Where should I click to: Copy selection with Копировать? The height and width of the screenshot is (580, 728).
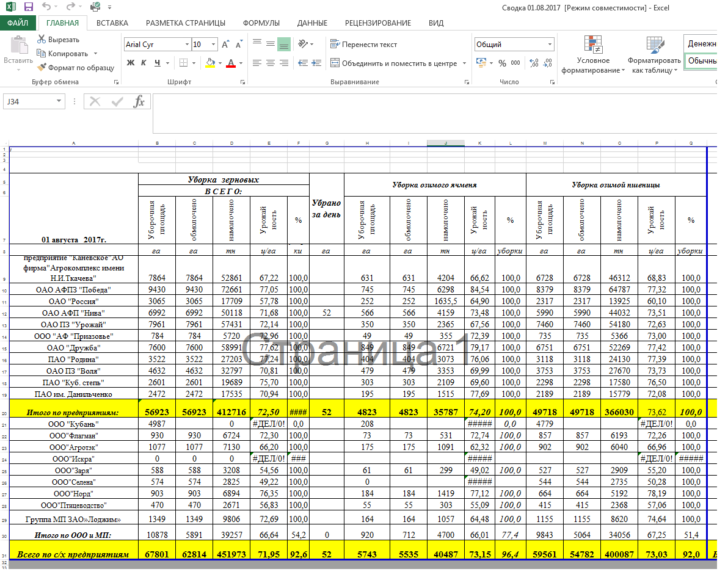tap(62, 53)
